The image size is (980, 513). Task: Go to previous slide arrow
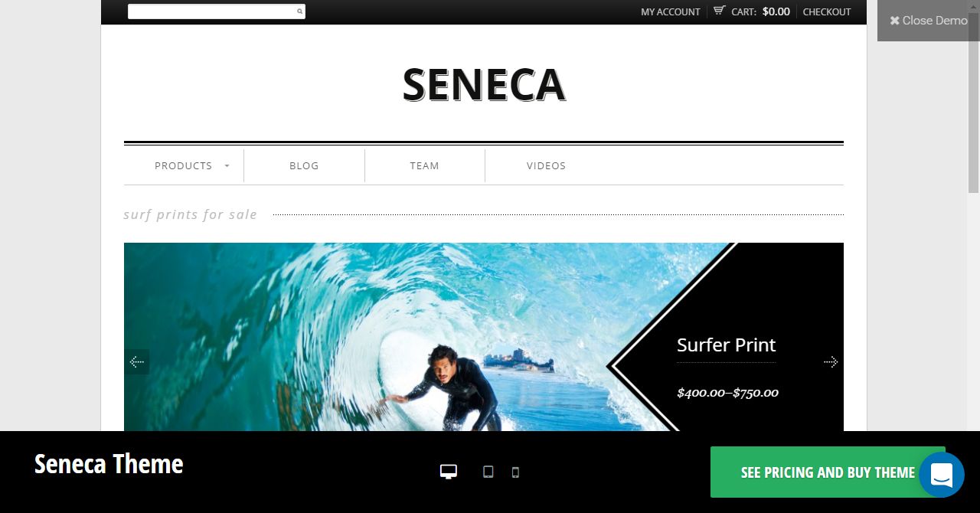[x=137, y=361]
